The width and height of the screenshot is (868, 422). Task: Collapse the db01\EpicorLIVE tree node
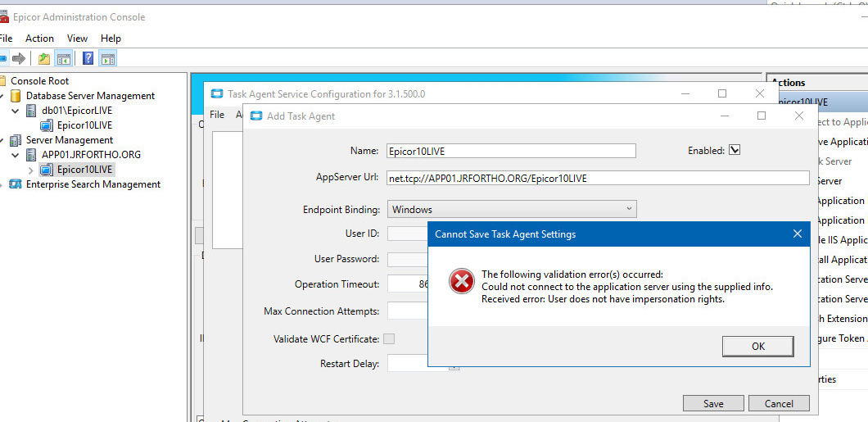tap(16, 110)
